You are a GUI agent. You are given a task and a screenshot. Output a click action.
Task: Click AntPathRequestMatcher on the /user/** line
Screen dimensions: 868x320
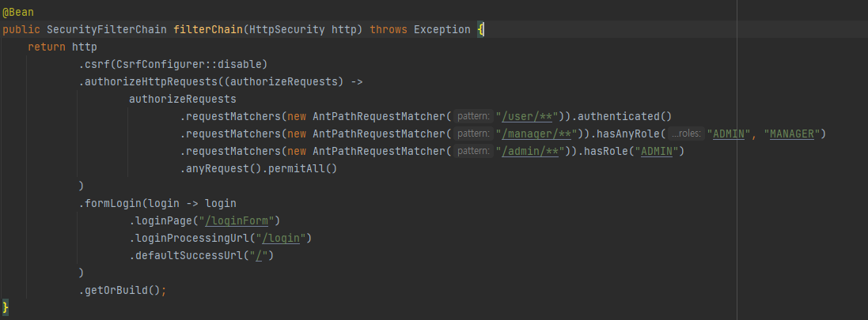(379, 117)
